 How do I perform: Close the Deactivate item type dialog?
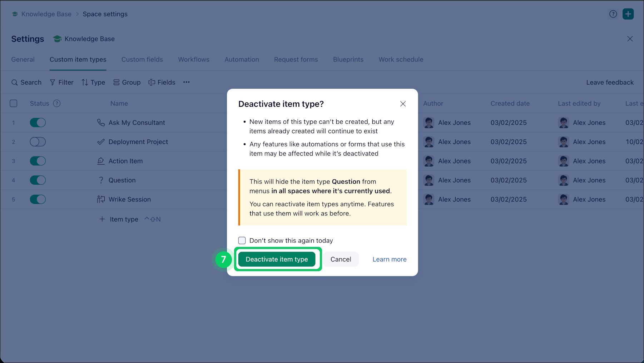point(403,104)
